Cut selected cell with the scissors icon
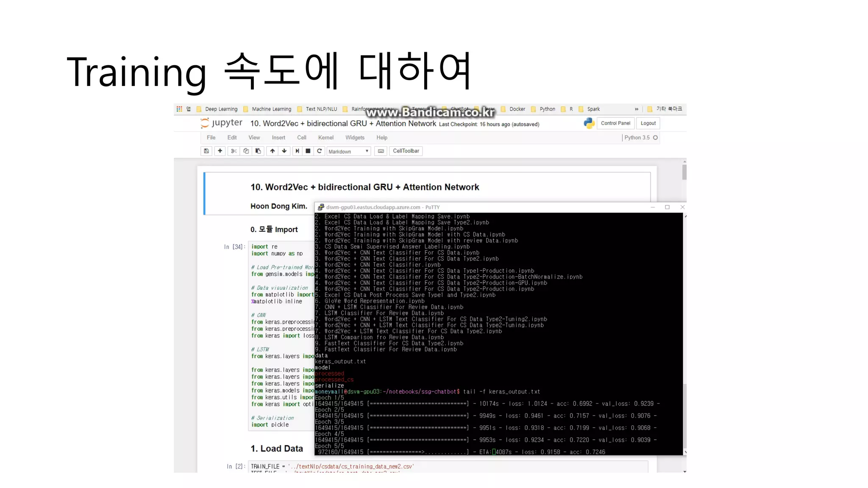 click(x=234, y=151)
